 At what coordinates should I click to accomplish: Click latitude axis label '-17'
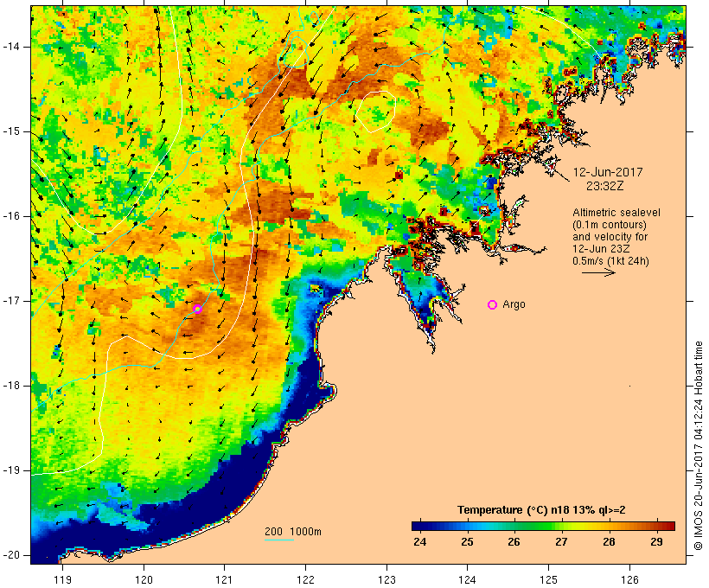pos(10,301)
